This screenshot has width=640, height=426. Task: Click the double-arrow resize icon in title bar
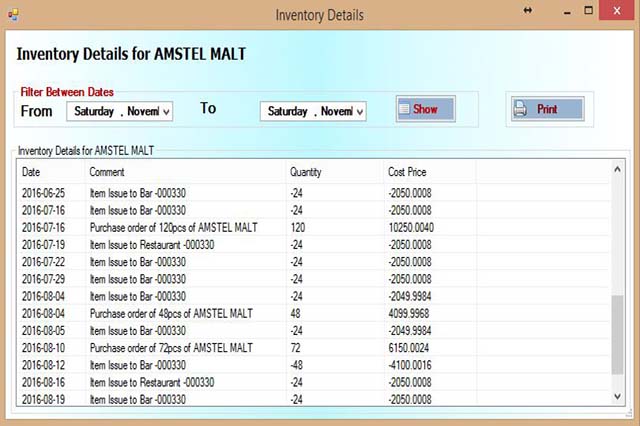click(x=528, y=10)
